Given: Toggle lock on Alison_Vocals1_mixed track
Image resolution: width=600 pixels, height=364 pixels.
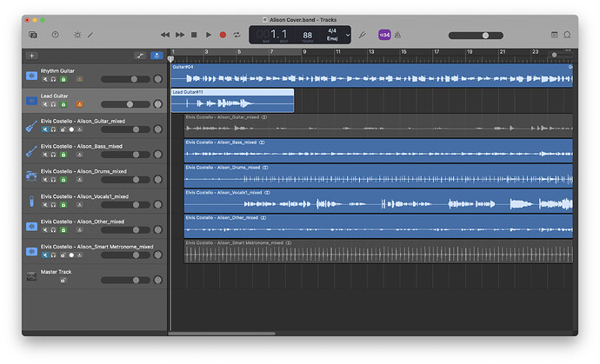Looking at the screenshot, I should click(63, 205).
